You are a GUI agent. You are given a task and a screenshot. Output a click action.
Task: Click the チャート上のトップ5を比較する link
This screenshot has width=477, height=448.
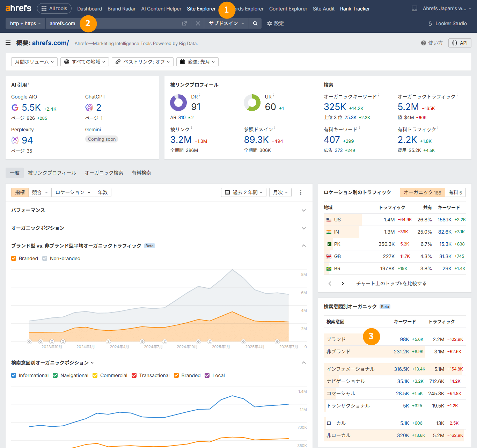[x=391, y=283]
